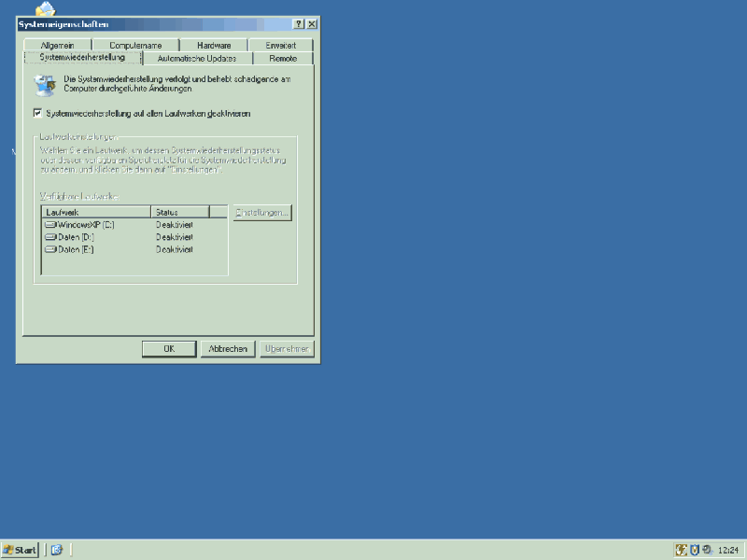Uncheck Systemwiederherstellung auf allen Laufwerken deaktivieren

[x=37, y=113]
